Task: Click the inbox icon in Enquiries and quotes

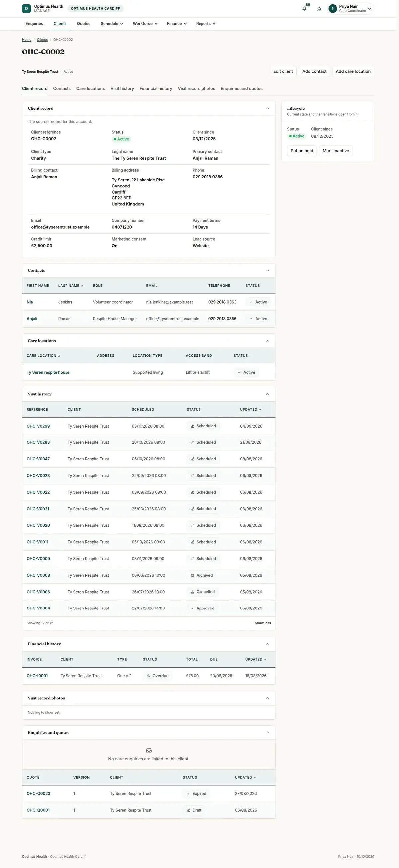Action: tap(149, 750)
